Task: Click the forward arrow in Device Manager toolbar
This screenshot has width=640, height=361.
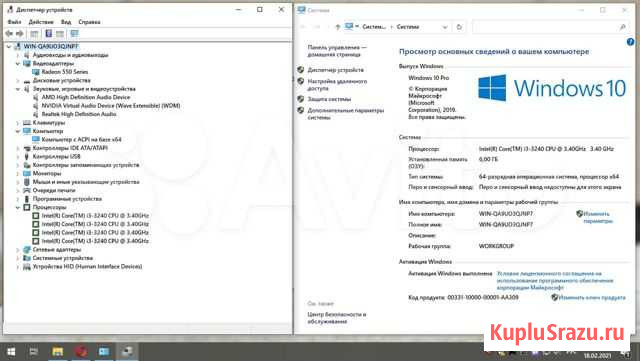Action: (x=19, y=34)
